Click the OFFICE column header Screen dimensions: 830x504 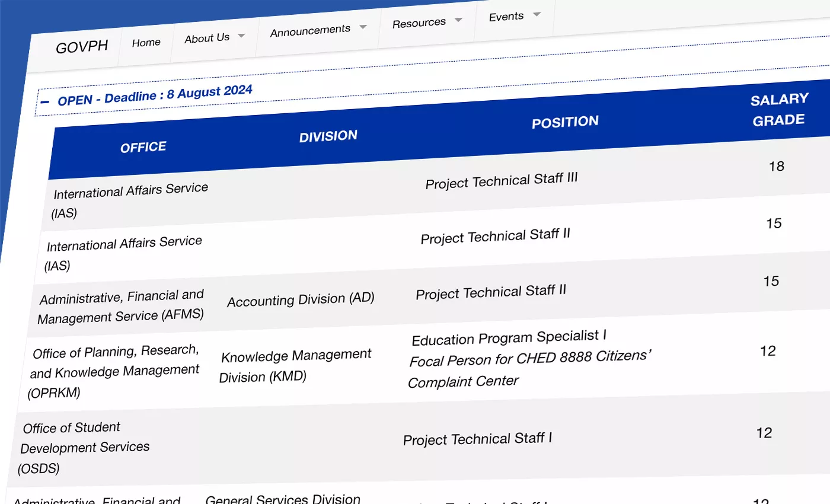click(x=143, y=146)
